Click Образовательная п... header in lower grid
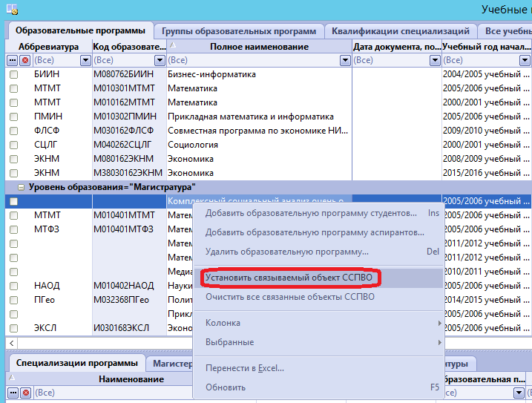 [x=485, y=379]
